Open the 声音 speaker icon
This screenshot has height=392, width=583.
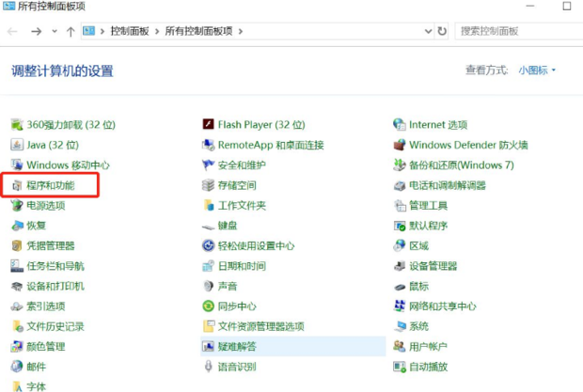pos(208,286)
